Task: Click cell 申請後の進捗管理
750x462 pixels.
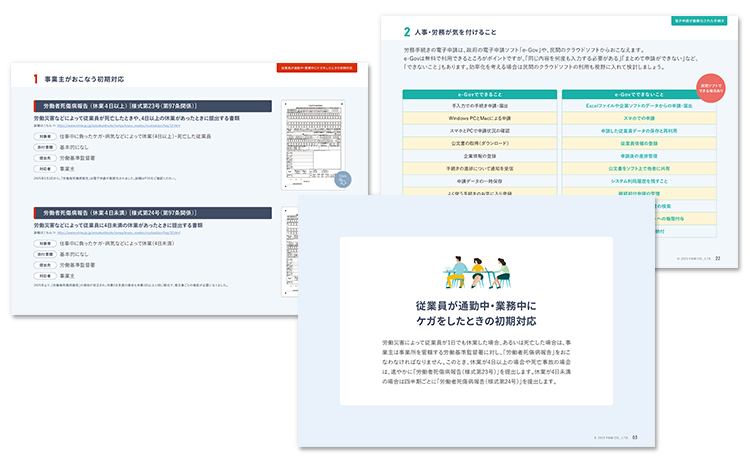Action: click(639, 156)
